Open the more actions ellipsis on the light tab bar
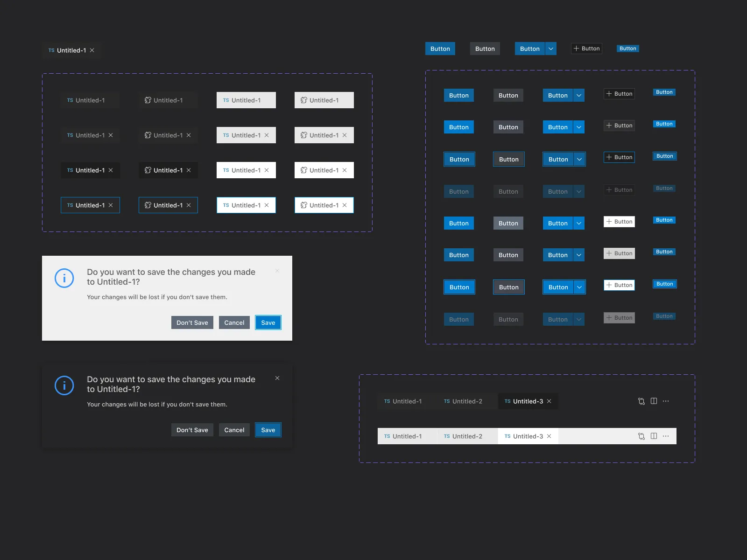 click(666, 436)
